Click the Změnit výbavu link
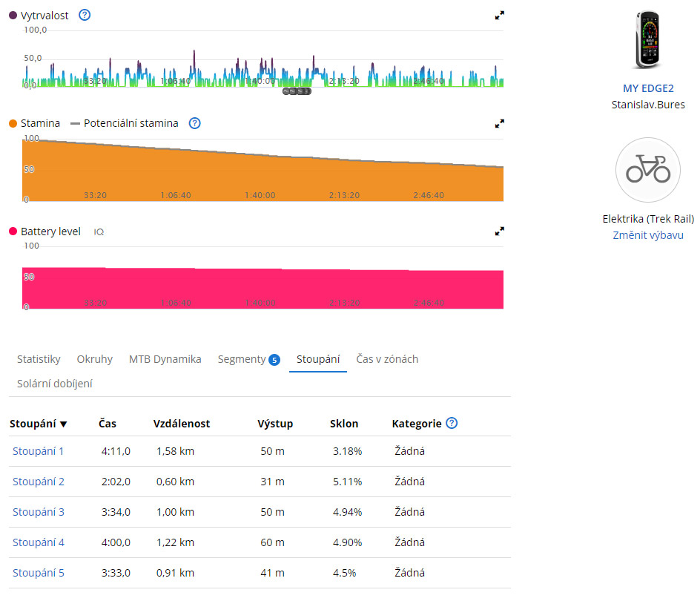Viewport: 700px width, 604px height. click(648, 235)
